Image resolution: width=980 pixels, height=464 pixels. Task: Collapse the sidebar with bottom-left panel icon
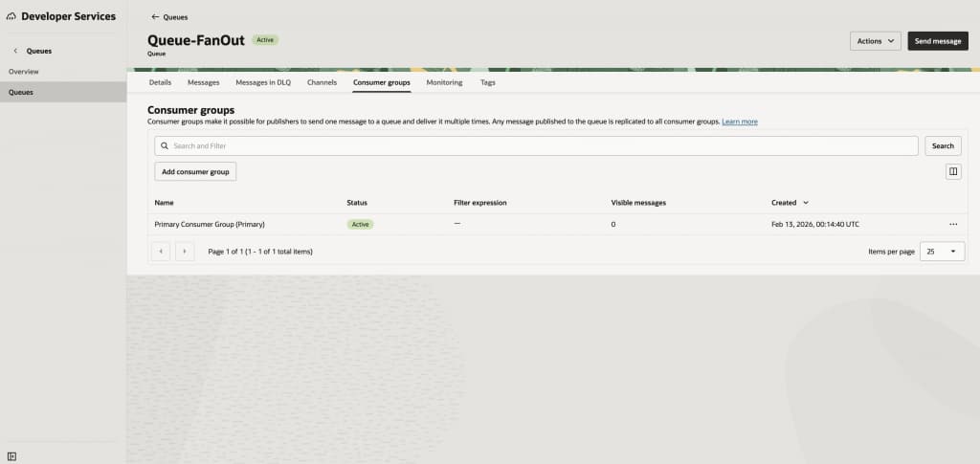11,456
